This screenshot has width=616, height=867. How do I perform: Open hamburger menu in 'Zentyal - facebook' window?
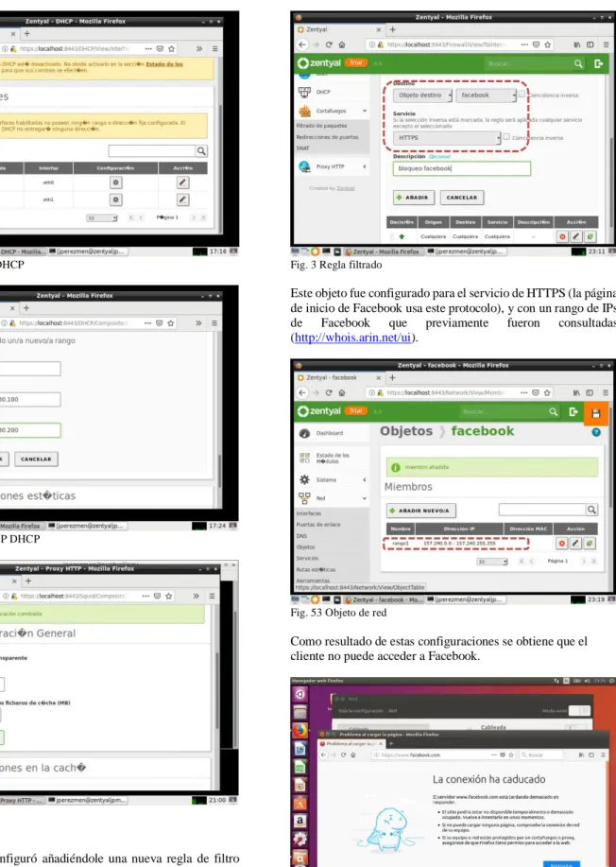point(606,392)
